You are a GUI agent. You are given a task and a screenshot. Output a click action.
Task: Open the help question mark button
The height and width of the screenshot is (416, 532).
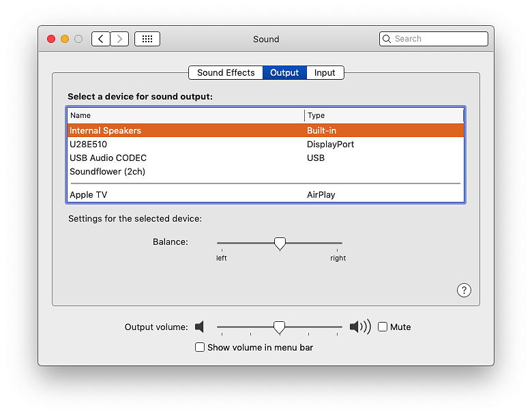tap(464, 290)
